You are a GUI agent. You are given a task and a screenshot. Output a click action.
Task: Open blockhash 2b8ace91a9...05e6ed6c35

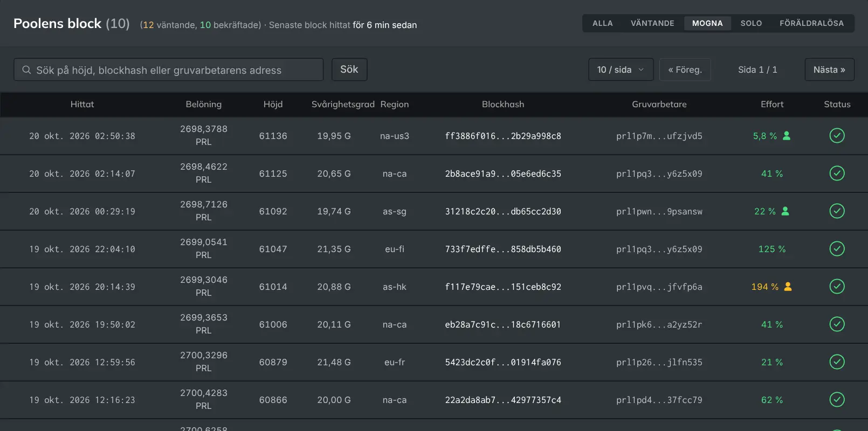click(x=503, y=173)
